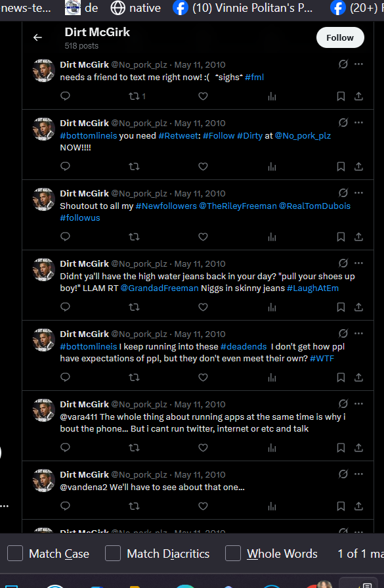Screen dimensions: 384x588
Task: Click the #LaughAtEm hashtag
Action: pos(312,288)
